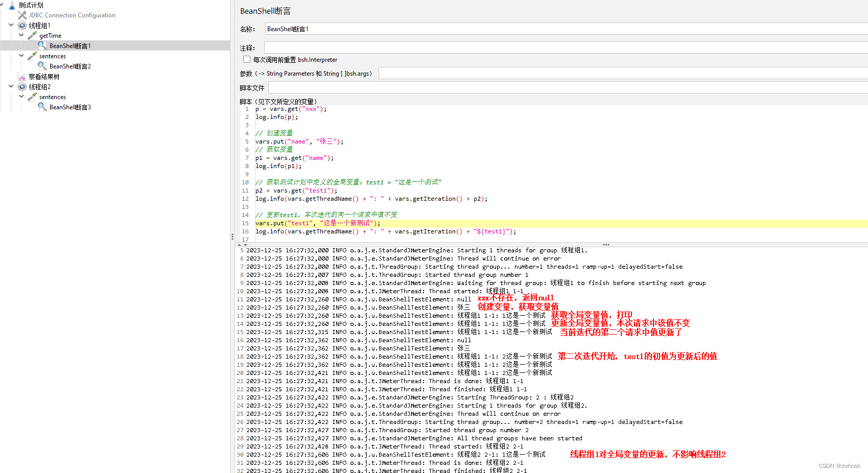Viewport: 868px width, 473px height.
Task: Click highlighted script line 15 vars.put test1
Action: point(318,223)
